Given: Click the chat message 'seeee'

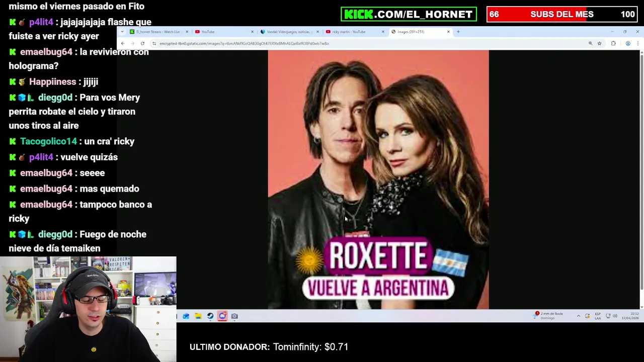Looking at the screenshot, I should [92, 173].
